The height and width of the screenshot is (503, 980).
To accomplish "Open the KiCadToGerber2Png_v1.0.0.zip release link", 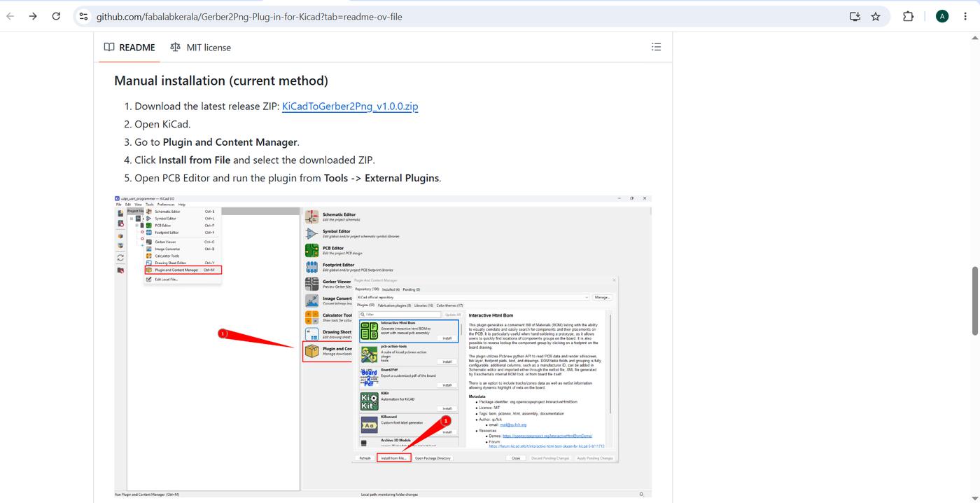I will coord(350,106).
